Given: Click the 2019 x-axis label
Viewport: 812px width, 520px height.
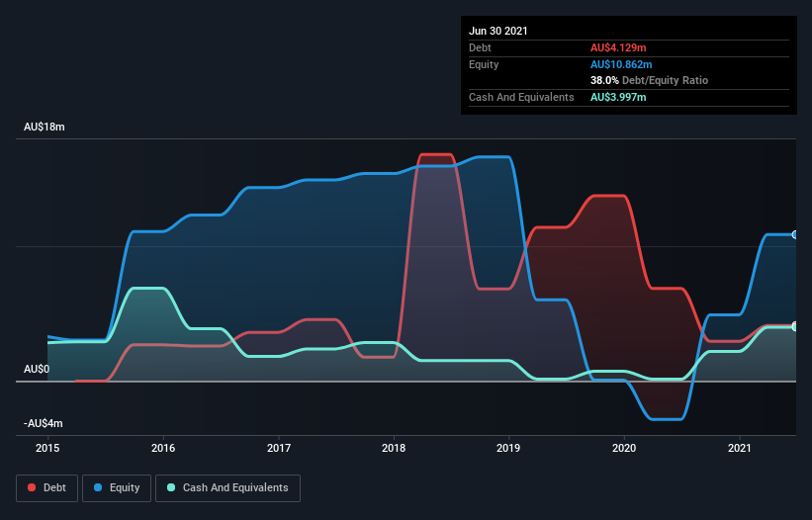Looking at the screenshot, I should click(508, 448).
